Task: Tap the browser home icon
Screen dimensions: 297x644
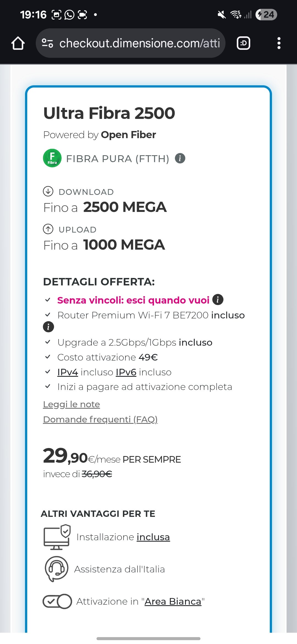Action: point(18,43)
